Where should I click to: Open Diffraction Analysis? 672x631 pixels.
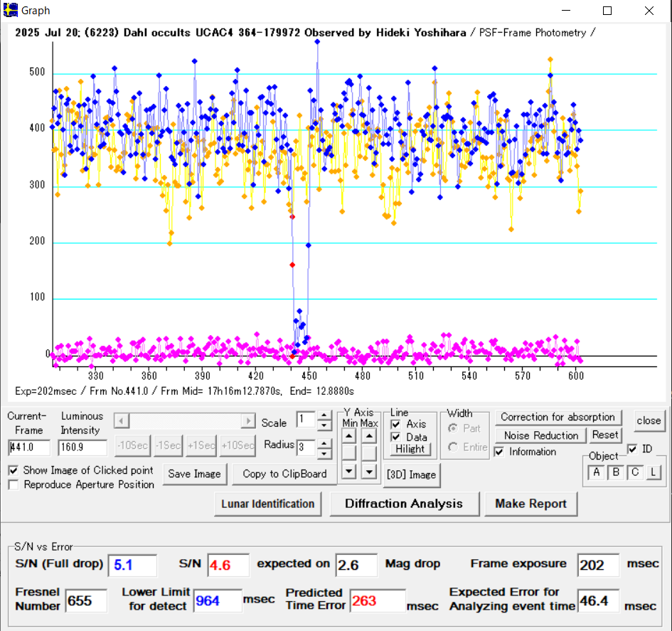[x=403, y=504]
